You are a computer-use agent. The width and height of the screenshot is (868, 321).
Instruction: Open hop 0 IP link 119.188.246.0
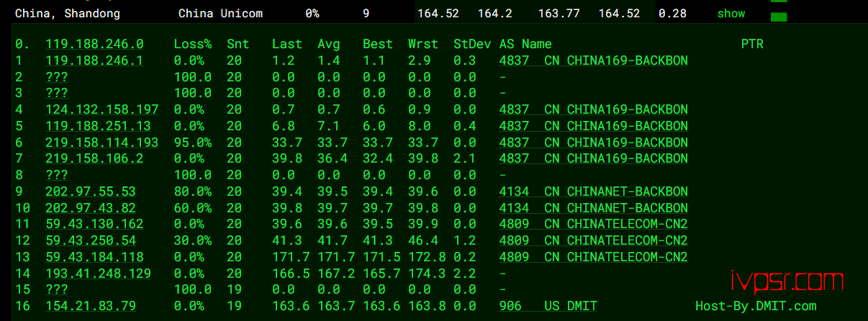tap(94, 45)
